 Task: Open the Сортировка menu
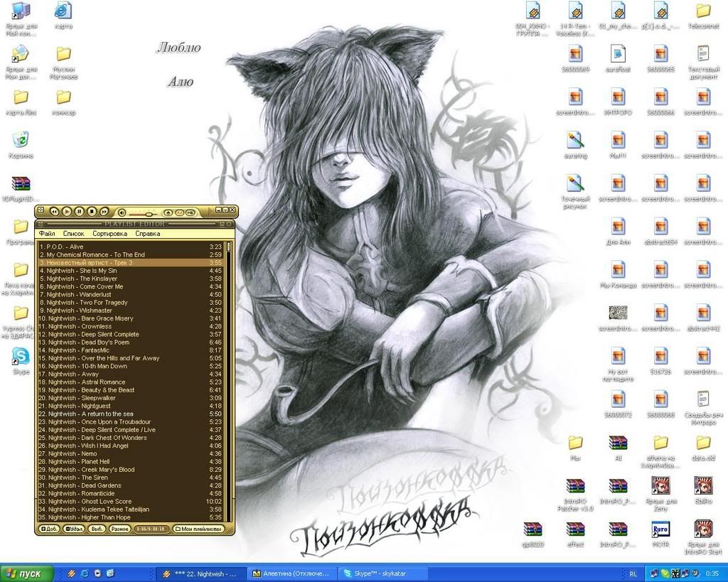pos(109,234)
